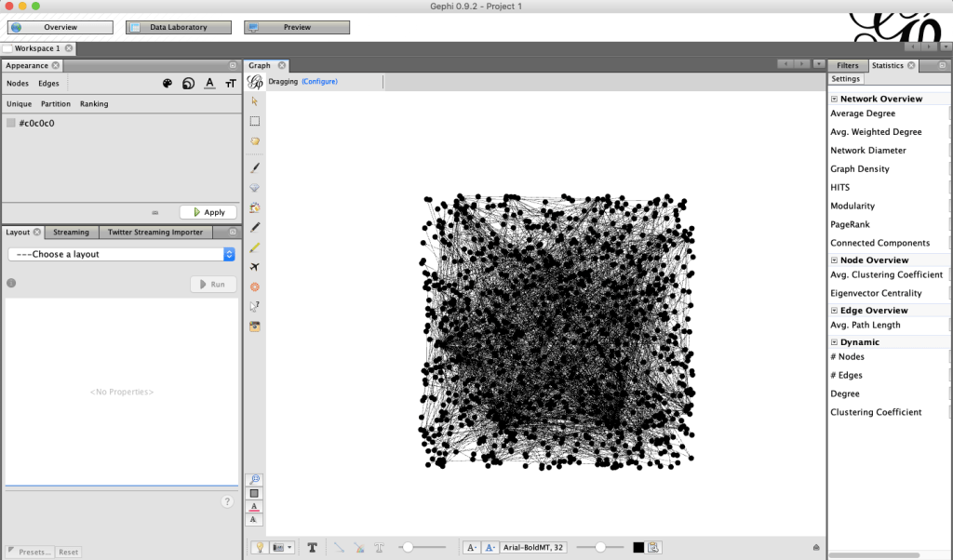953x560 pixels.
Task: Select the label color underlined A icon
Action: point(209,83)
